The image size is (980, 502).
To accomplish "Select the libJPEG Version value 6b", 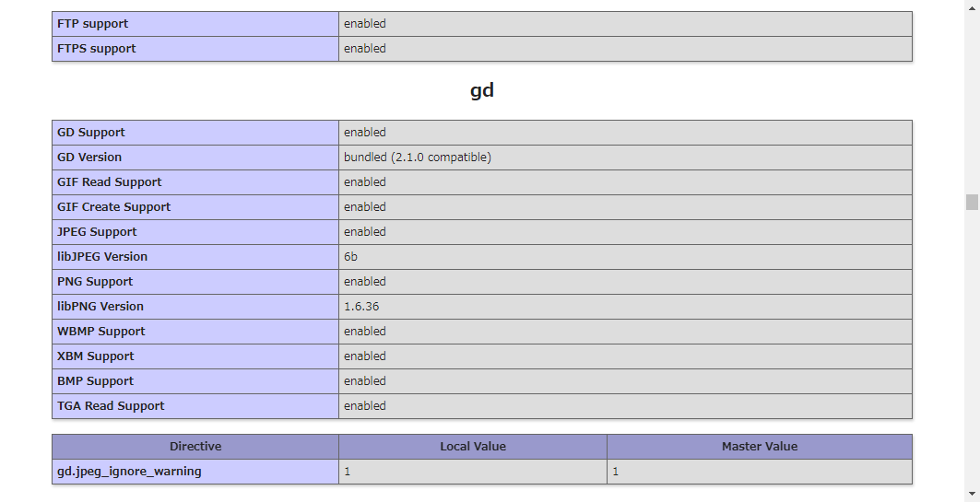I will tap(350, 257).
